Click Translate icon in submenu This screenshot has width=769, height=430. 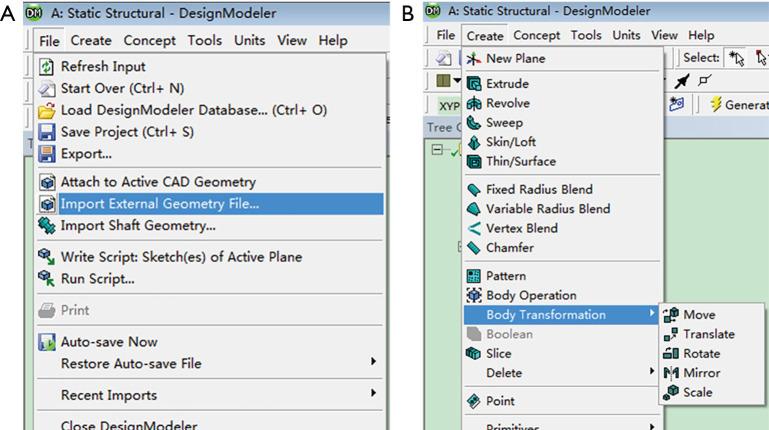pos(671,334)
